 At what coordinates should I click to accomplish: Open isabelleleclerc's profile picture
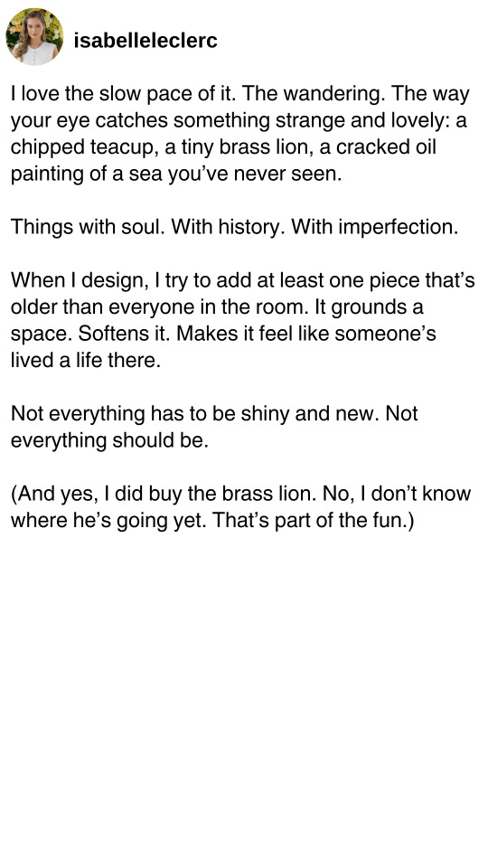[34, 36]
